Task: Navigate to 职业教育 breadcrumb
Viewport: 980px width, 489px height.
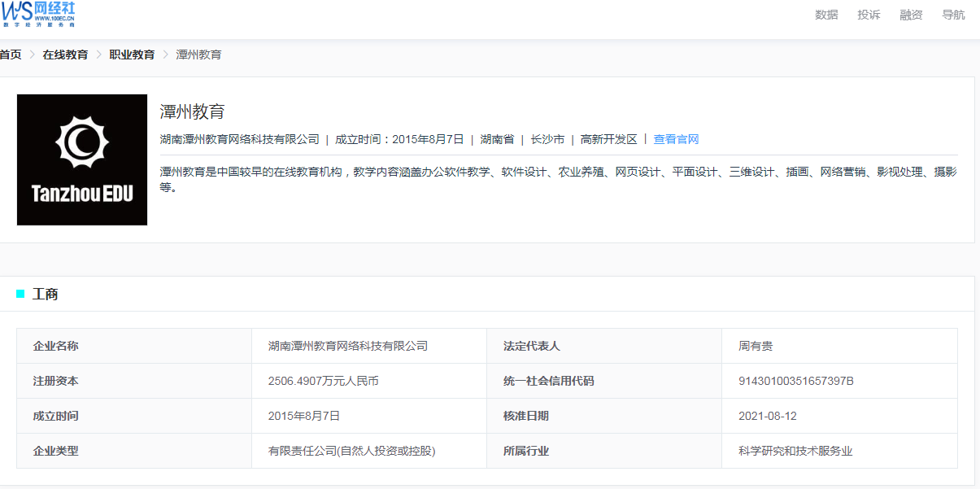Action: [x=132, y=55]
